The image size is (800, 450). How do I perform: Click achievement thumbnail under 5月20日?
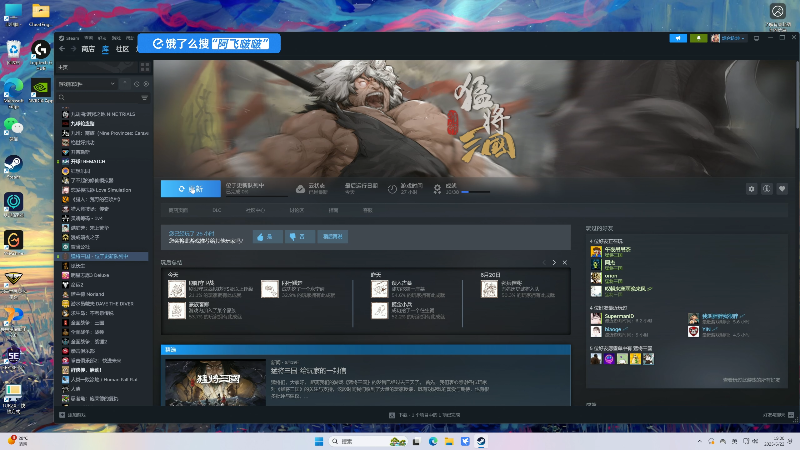click(489, 289)
